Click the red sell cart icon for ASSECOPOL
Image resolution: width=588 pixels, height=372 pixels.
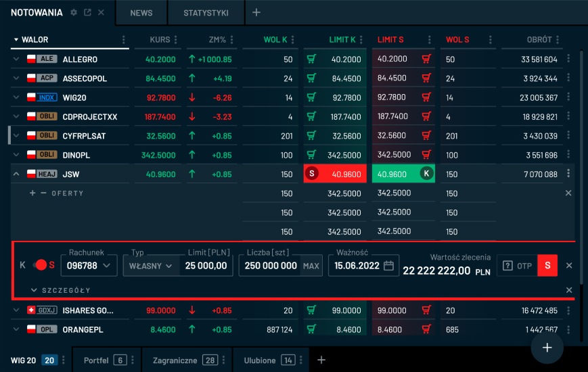click(426, 78)
